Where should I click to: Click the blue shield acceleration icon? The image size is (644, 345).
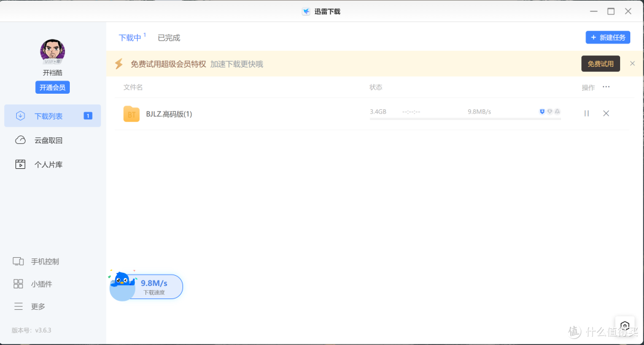(542, 112)
